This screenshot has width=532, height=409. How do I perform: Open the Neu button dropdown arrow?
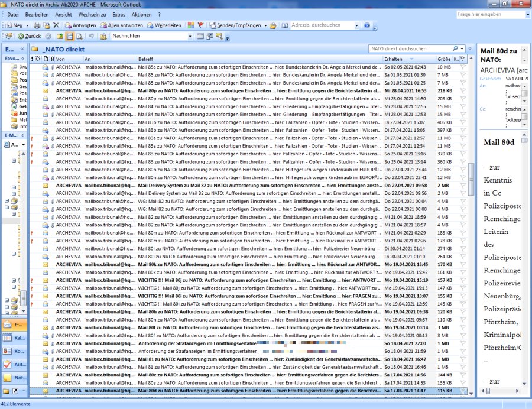point(27,25)
